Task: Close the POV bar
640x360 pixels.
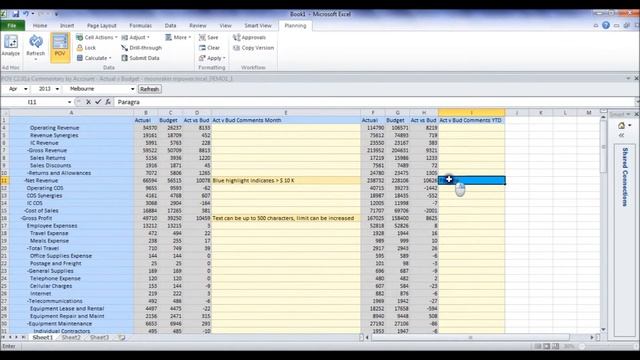Action: pyautogui.click(x=636, y=78)
